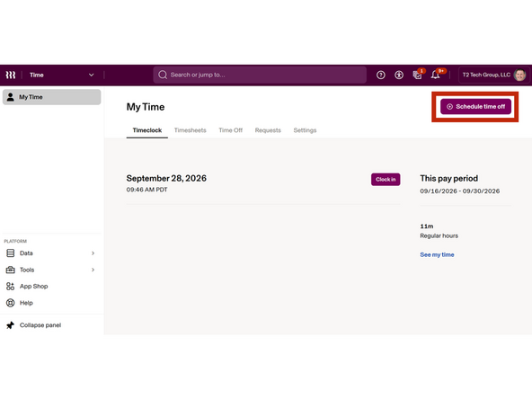532x399 pixels.
Task: Click the My Time person icon
Action: [x=11, y=97]
